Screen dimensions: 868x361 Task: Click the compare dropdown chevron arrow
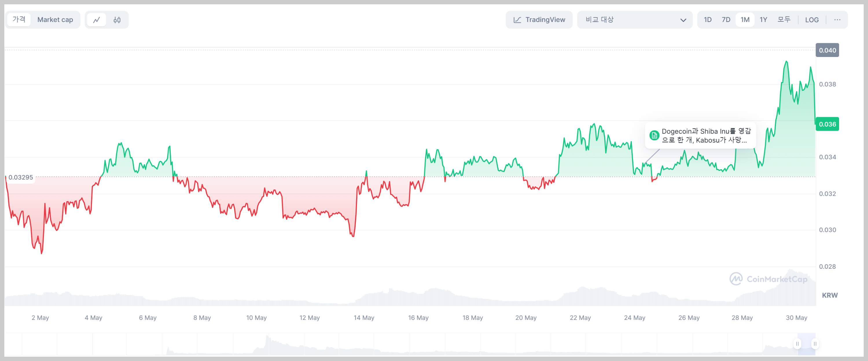(683, 20)
